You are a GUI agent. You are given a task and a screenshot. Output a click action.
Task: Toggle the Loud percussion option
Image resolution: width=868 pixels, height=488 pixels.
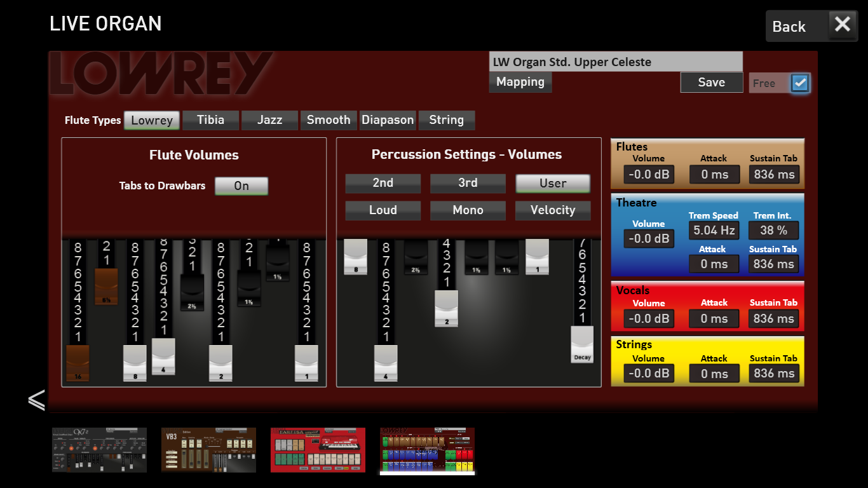(x=383, y=210)
